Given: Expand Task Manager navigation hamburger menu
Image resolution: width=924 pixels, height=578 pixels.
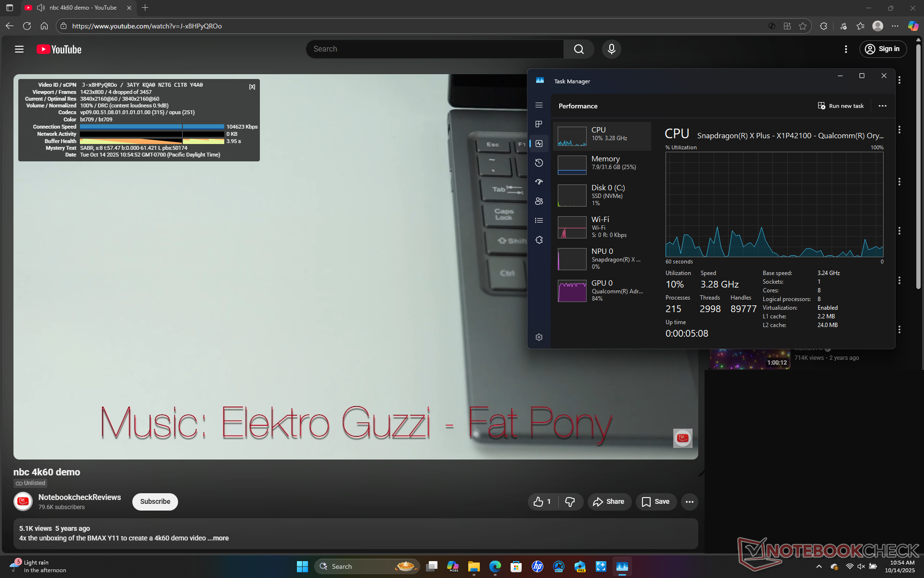Looking at the screenshot, I should click(539, 105).
